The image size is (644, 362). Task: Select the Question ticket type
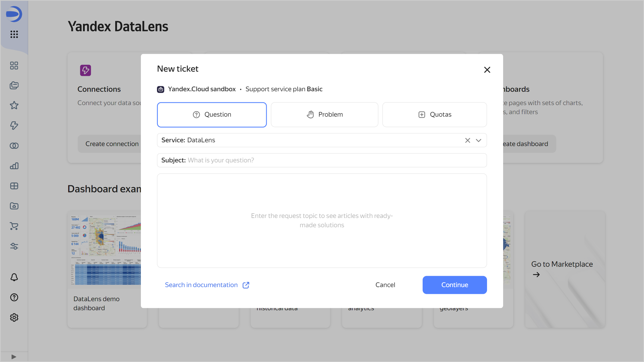212,115
